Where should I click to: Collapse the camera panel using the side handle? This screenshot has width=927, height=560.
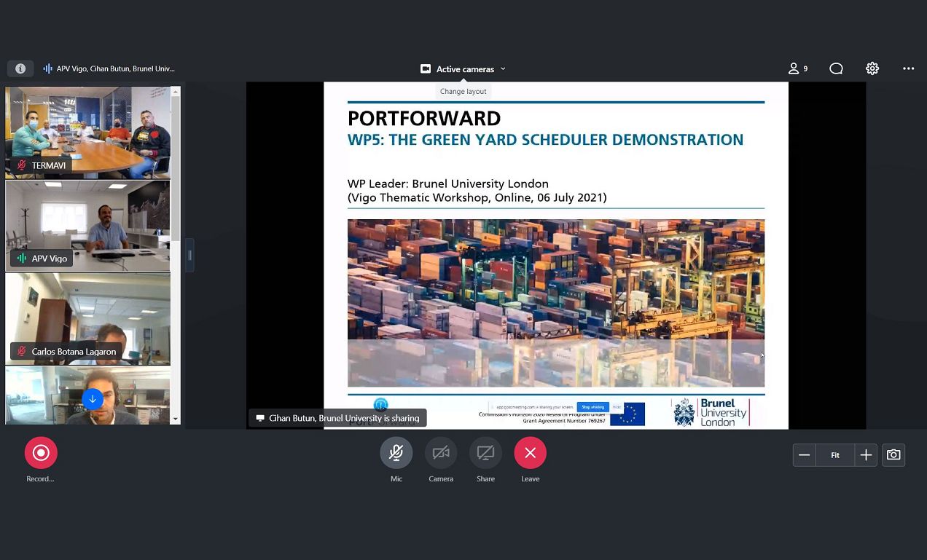(x=189, y=255)
